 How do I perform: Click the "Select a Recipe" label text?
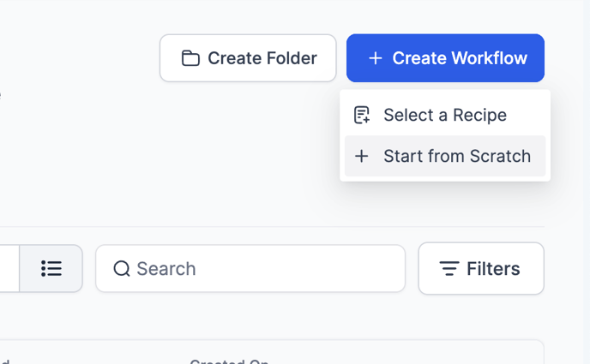pyautogui.click(x=445, y=115)
